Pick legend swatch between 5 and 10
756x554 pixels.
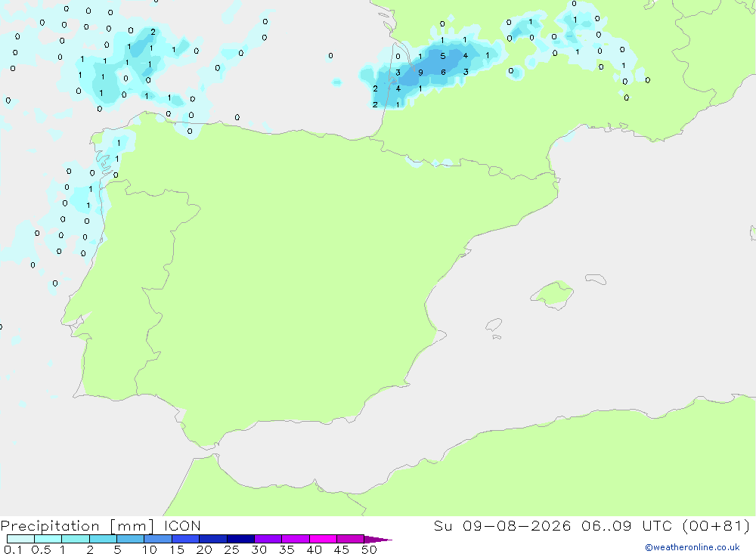[x=131, y=539]
